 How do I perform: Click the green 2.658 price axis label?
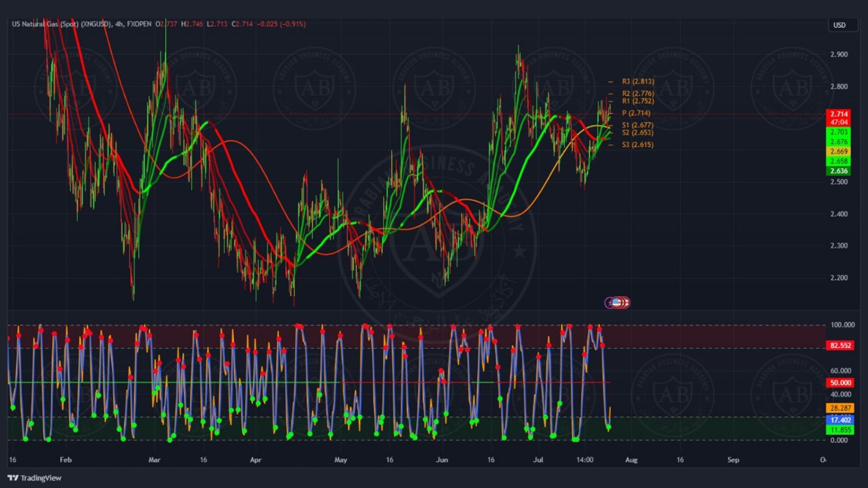pyautogui.click(x=839, y=161)
